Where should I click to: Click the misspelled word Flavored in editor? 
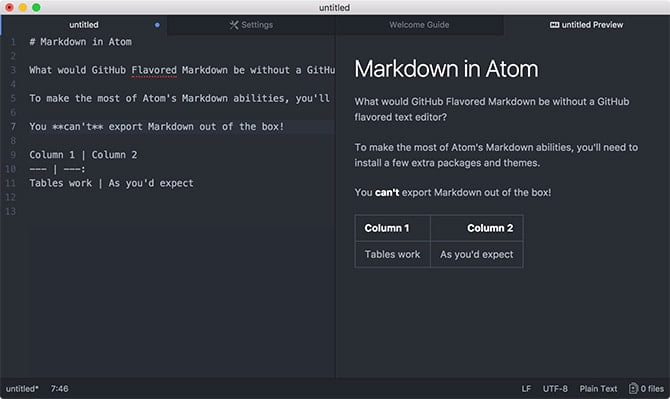154,70
